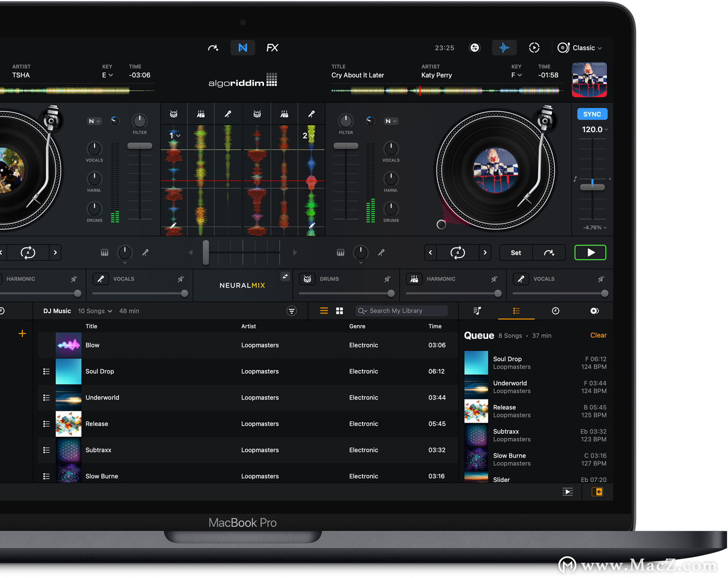Click the record session icon
Image resolution: width=728 pixels, height=578 pixels.
pos(534,47)
